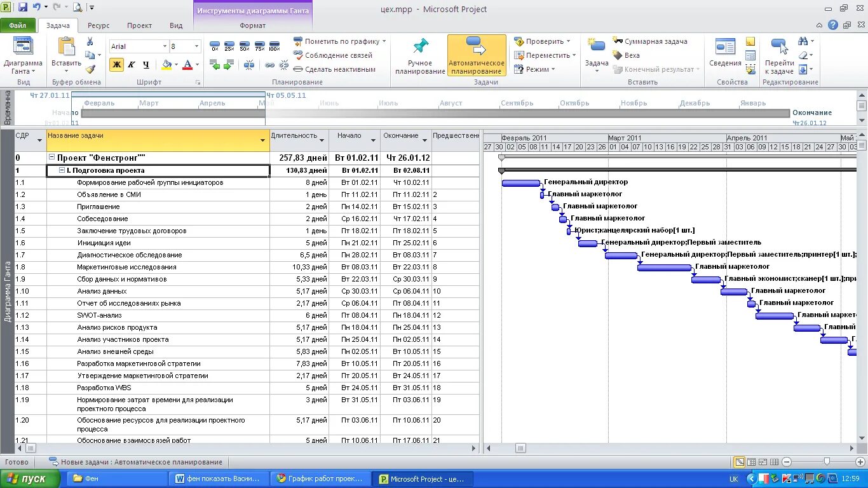Click the Undo icon in quick access toolbar
Viewport: 868px width, 488px height.
pyautogui.click(x=37, y=8)
